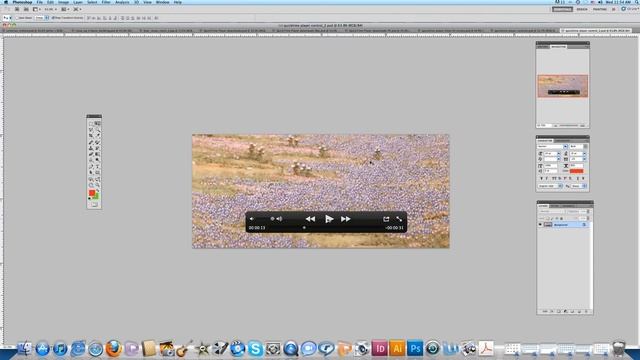
Task: Open the Arrange Documents dropdown
Action: click(x=65, y=9)
